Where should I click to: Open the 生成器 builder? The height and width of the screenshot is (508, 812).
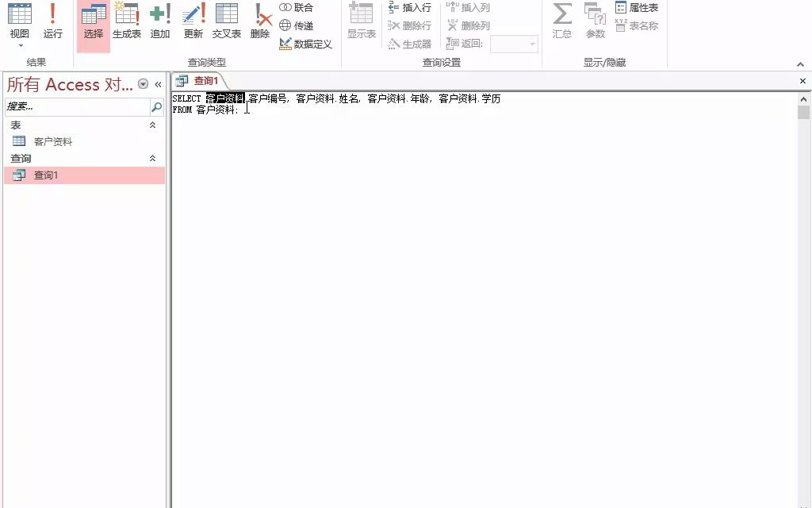pos(410,44)
